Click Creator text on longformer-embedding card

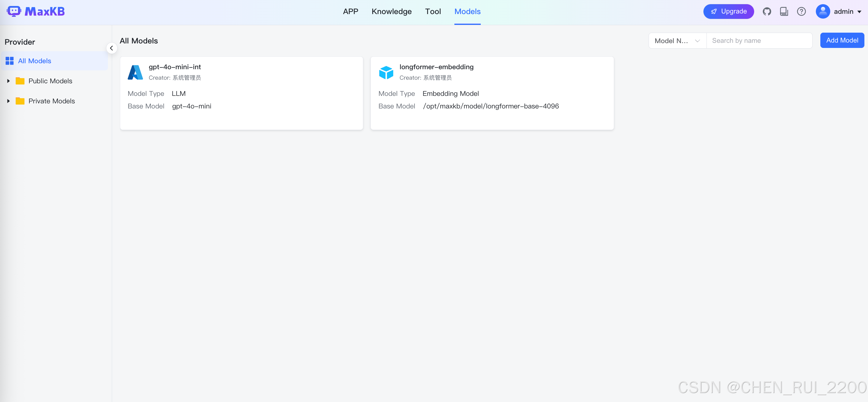point(425,78)
